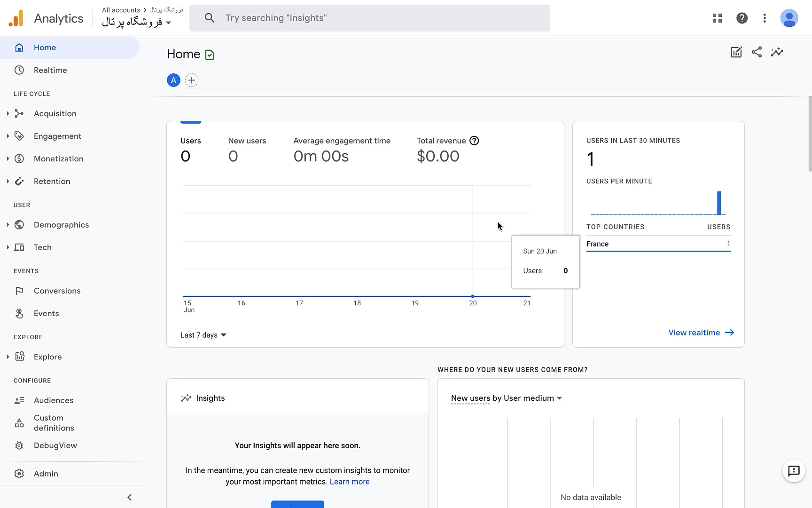Select the Conversions flag icon
This screenshot has width=812, height=508.
coord(19,291)
